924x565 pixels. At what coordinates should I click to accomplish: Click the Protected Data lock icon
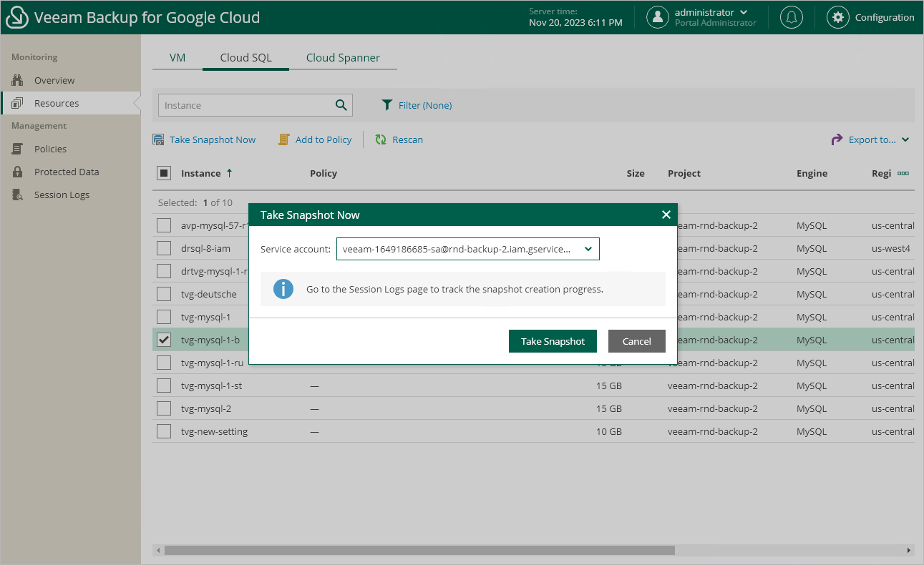18,172
